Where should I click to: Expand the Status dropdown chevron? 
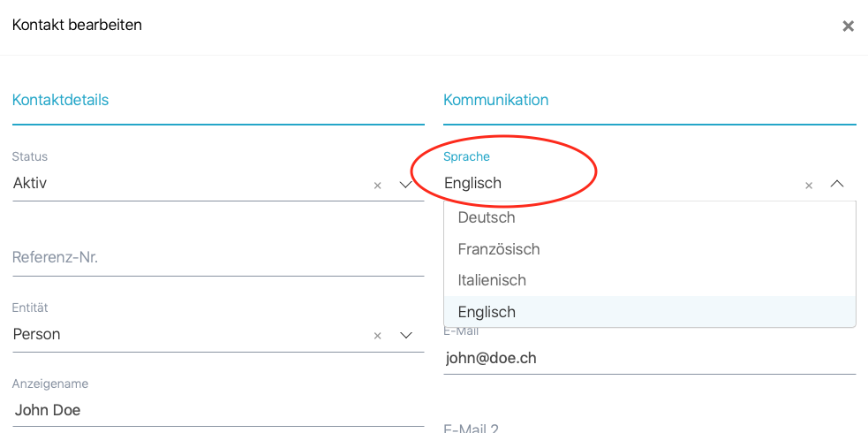(406, 185)
